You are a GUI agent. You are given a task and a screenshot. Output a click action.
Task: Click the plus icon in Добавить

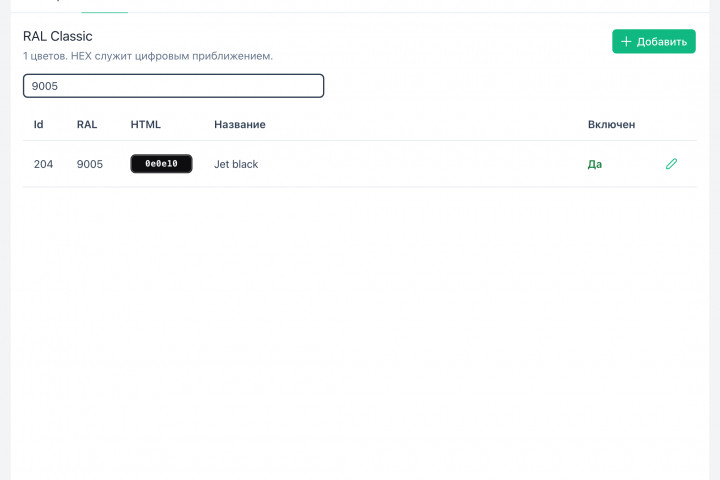(x=626, y=41)
